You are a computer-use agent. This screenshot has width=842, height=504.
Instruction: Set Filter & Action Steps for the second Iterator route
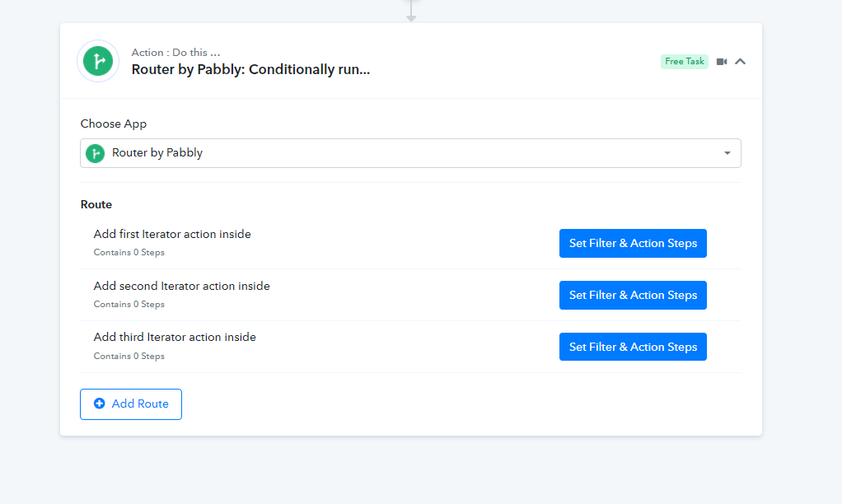click(633, 295)
